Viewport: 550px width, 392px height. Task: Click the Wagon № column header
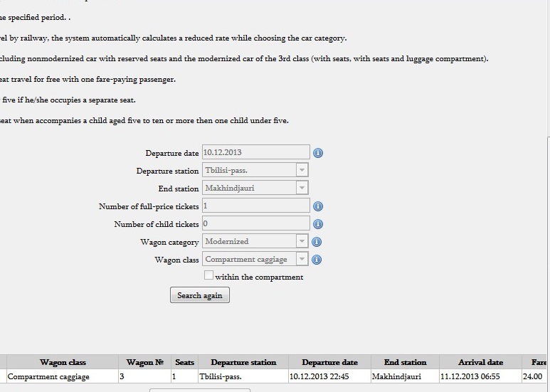145,362
